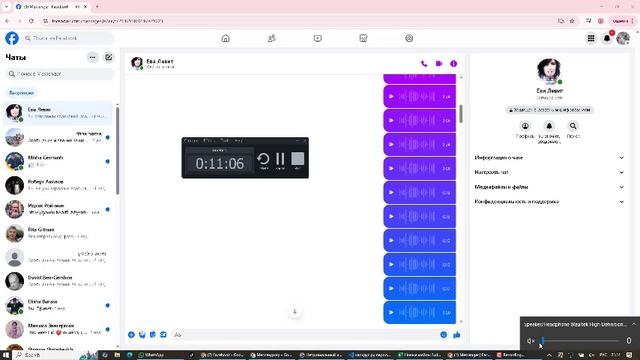Open Windows Start button
The image size is (640, 360).
5,355
